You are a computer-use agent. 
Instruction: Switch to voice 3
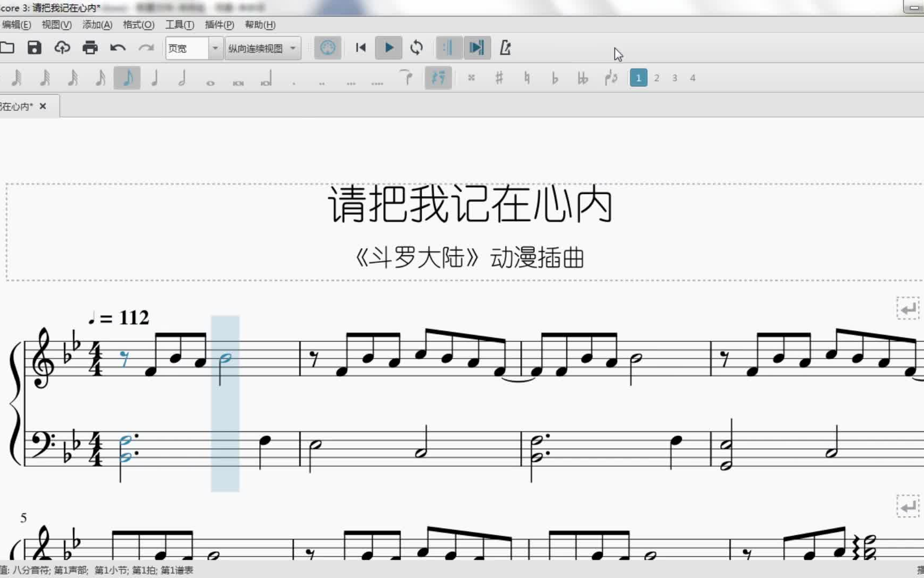pyautogui.click(x=675, y=78)
